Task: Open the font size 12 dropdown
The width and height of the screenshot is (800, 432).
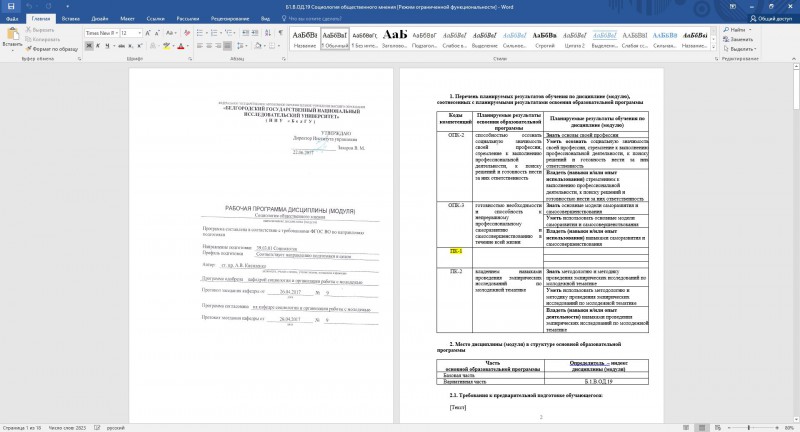Action: (140, 33)
